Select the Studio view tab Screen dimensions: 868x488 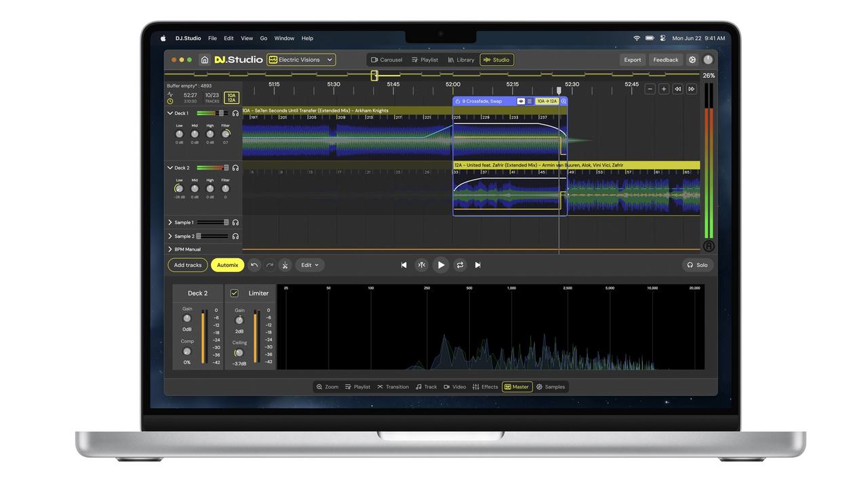click(497, 60)
